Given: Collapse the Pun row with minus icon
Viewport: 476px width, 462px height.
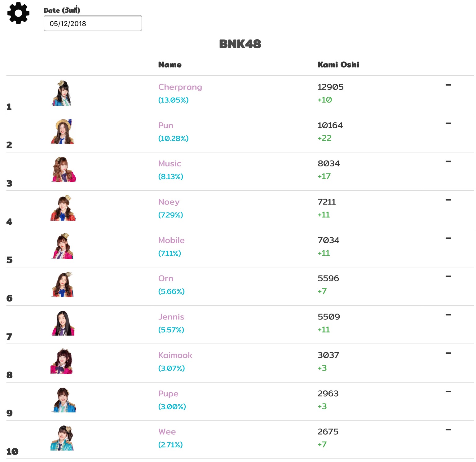Looking at the screenshot, I should pos(448,123).
